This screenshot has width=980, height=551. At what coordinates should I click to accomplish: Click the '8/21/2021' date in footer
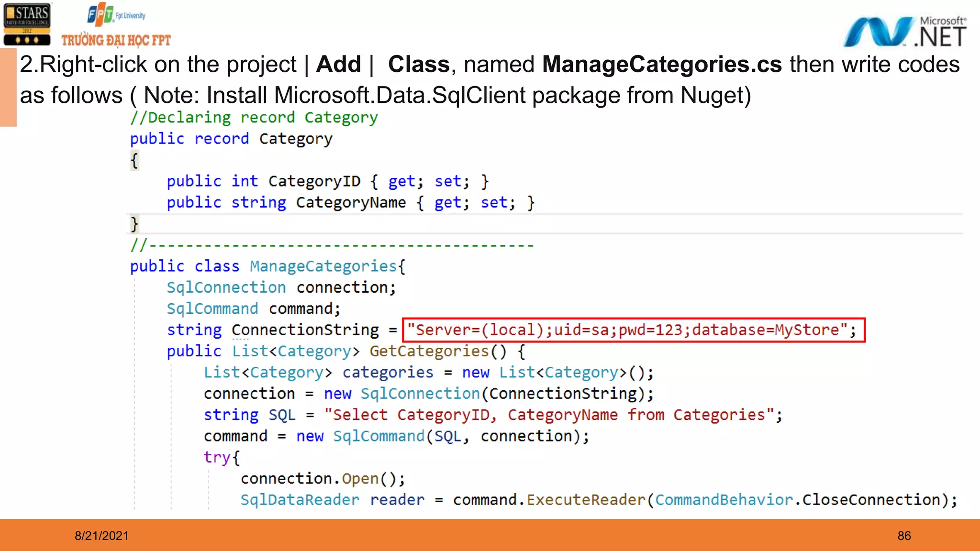coord(101,536)
